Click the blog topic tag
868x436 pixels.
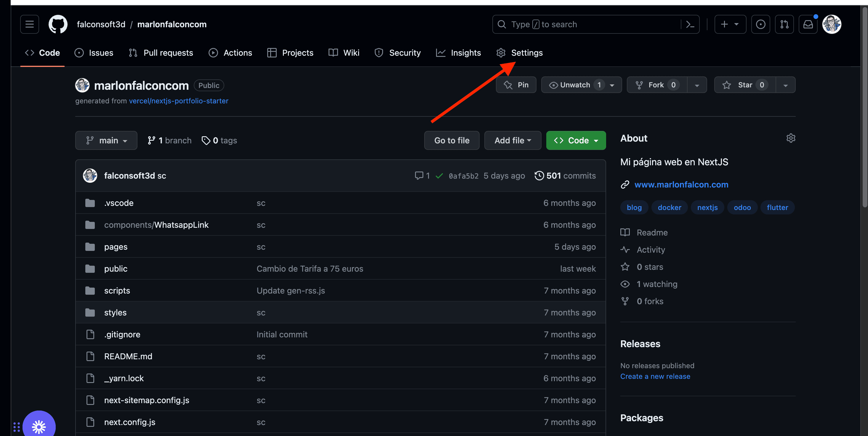click(634, 208)
